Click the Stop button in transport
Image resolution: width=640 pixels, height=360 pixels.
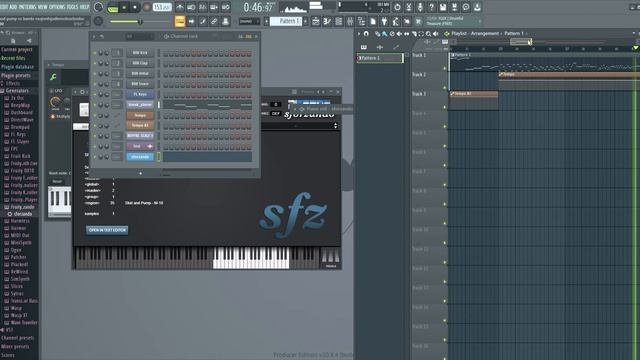point(135,7)
